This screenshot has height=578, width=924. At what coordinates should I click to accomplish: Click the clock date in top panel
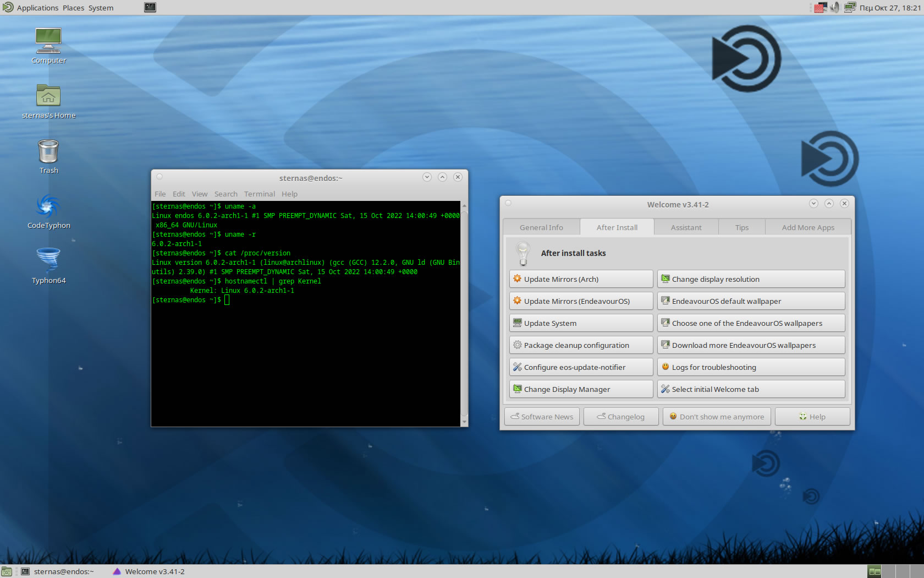(890, 8)
